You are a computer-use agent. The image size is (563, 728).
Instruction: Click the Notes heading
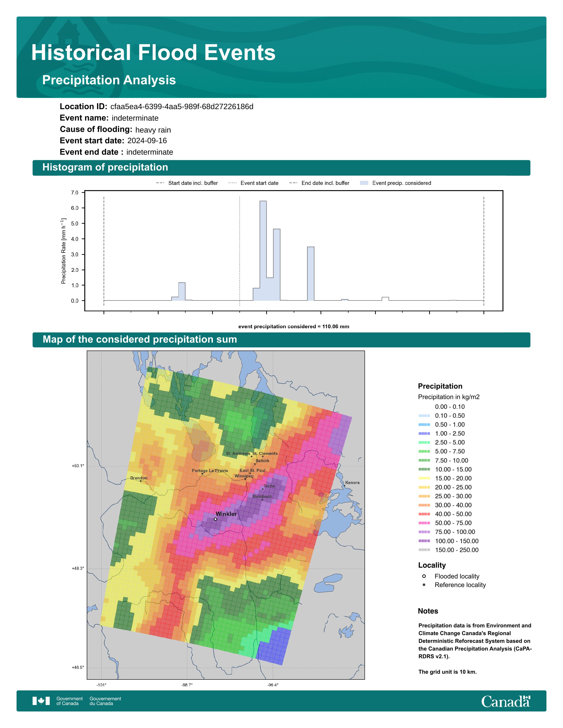tap(428, 611)
